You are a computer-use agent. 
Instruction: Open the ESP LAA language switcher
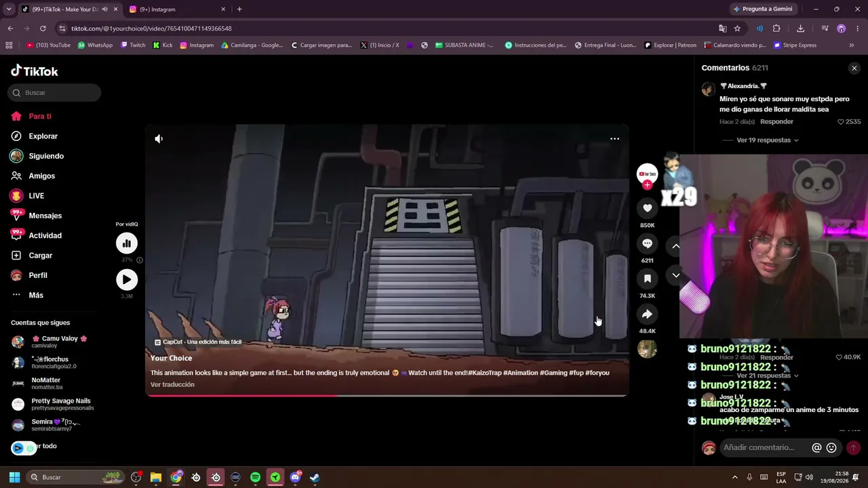pyautogui.click(x=781, y=477)
